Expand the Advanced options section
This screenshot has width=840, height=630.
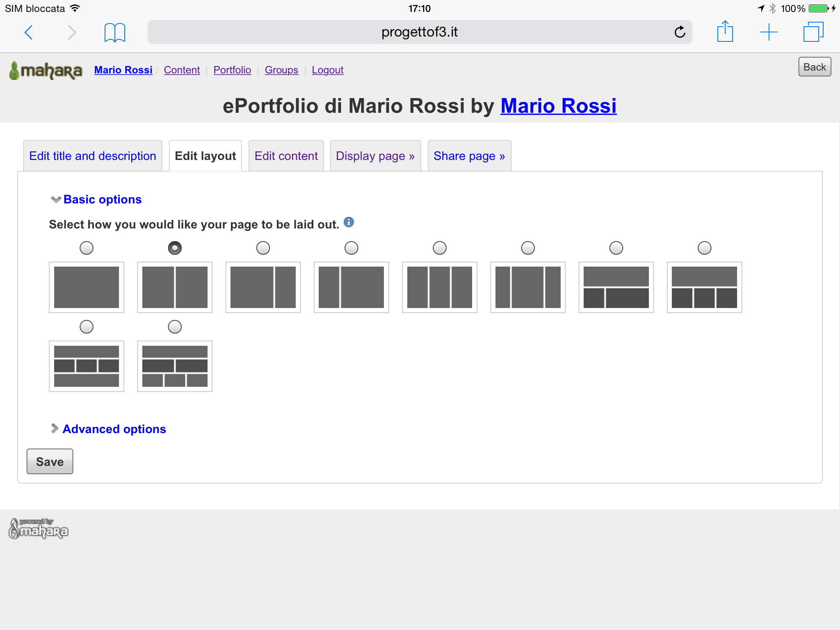click(x=108, y=429)
